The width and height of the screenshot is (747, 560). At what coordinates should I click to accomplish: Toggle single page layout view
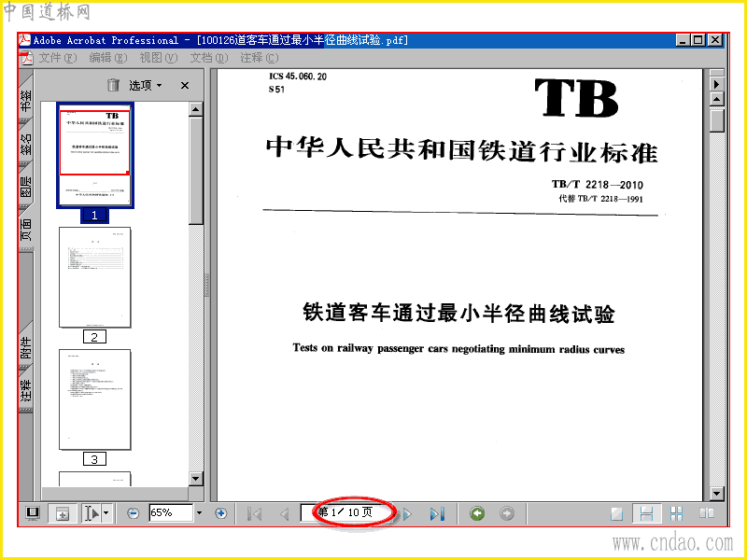[617, 513]
